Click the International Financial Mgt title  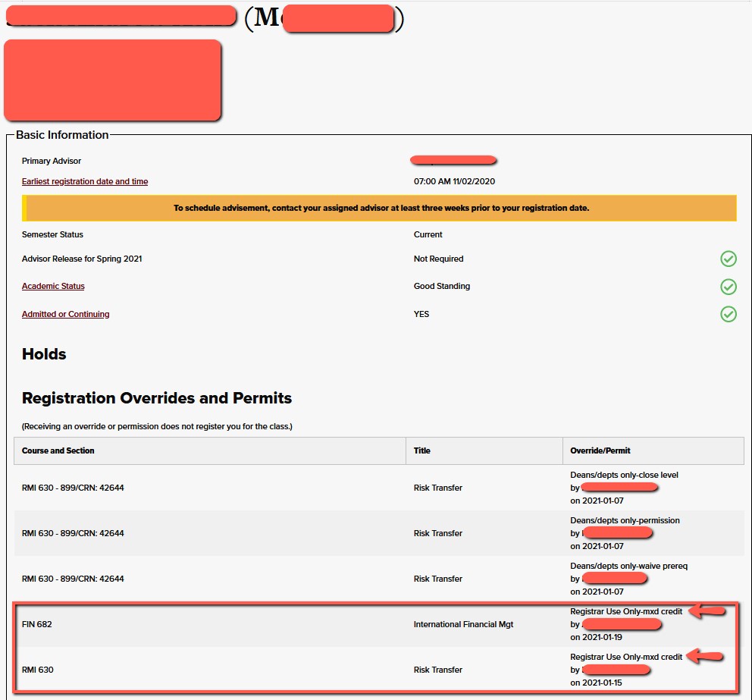click(x=463, y=624)
